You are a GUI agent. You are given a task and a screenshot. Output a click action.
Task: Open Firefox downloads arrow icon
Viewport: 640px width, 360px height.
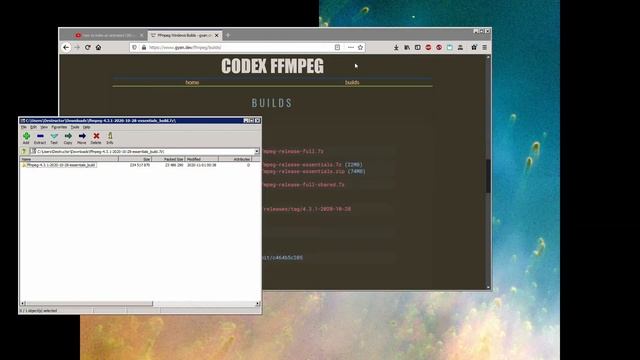tap(396, 47)
